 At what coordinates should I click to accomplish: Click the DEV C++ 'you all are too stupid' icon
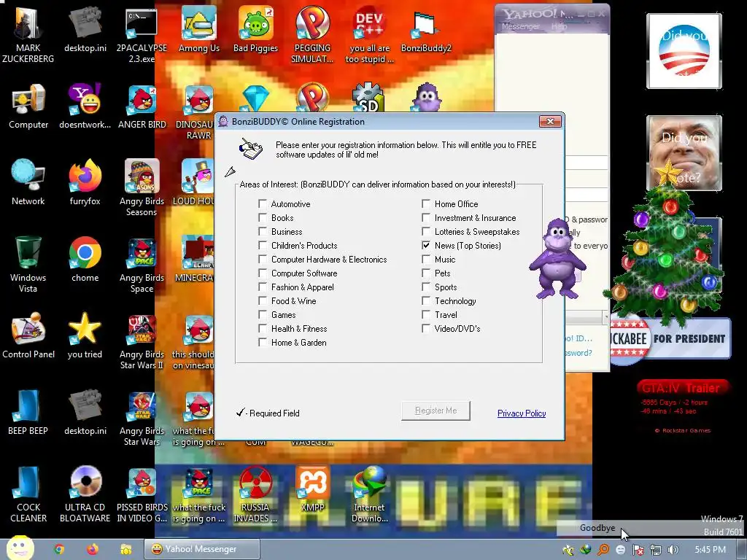[369, 34]
